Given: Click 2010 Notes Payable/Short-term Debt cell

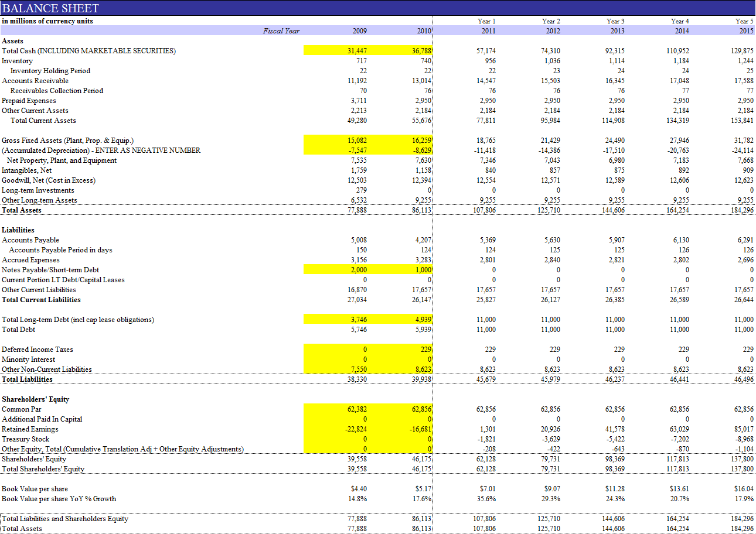Looking at the screenshot, I should click(400, 270).
